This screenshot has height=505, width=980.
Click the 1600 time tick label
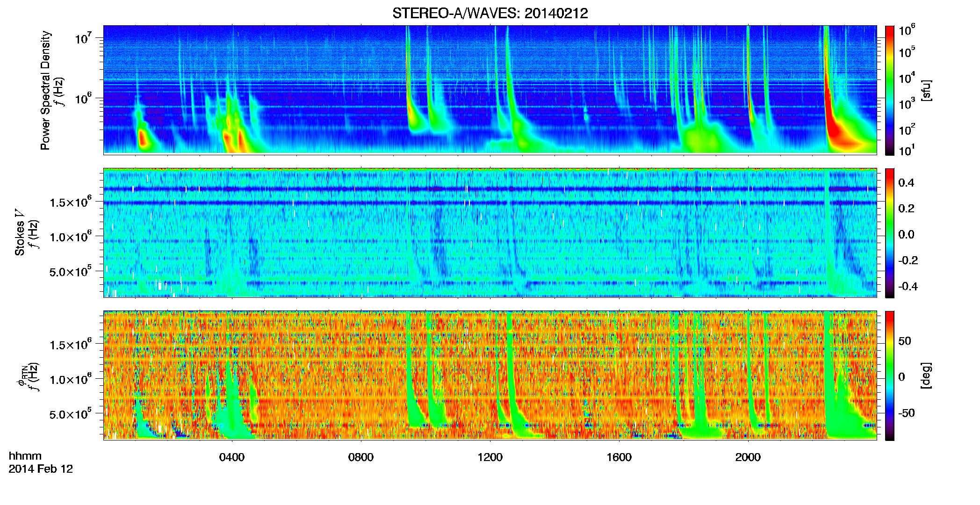coord(619,457)
